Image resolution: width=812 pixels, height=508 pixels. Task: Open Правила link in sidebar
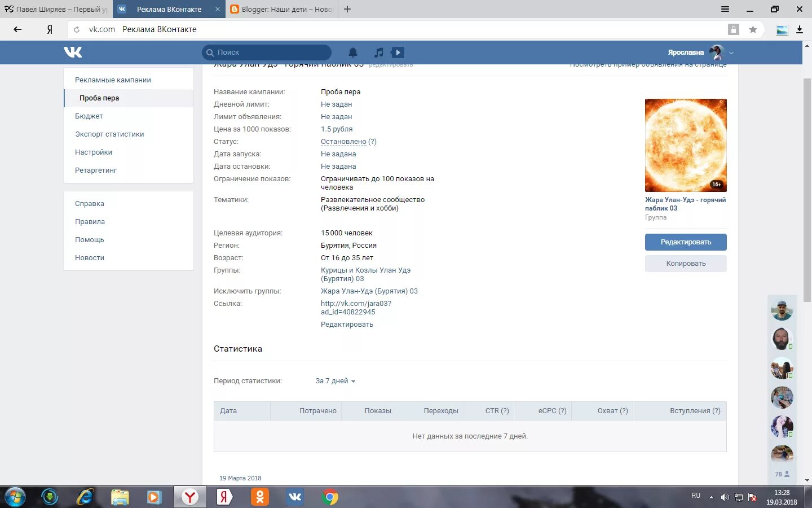click(90, 222)
